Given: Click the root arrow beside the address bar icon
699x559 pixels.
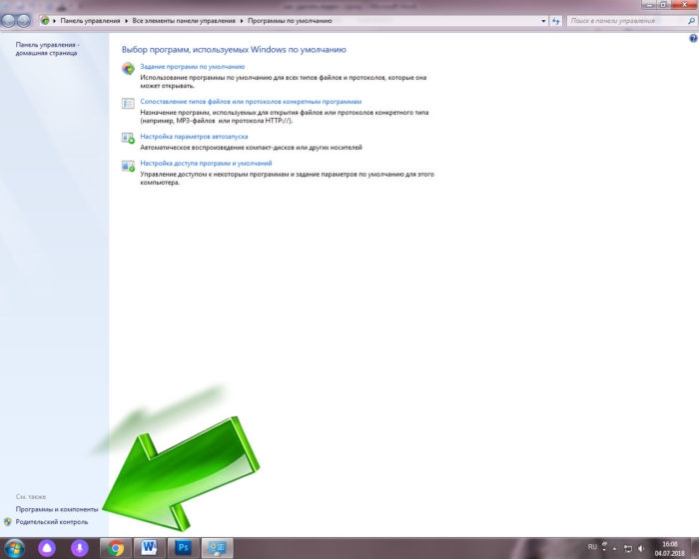Looking at the screenshot, I should pyautogui.click(x=54, y=21).
